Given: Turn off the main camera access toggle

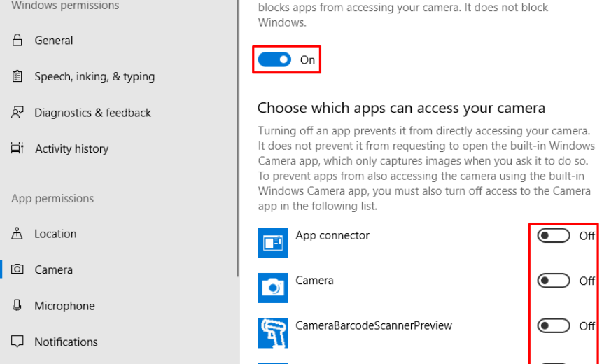Looking at the screenshot, I should [x=274, y=60].
